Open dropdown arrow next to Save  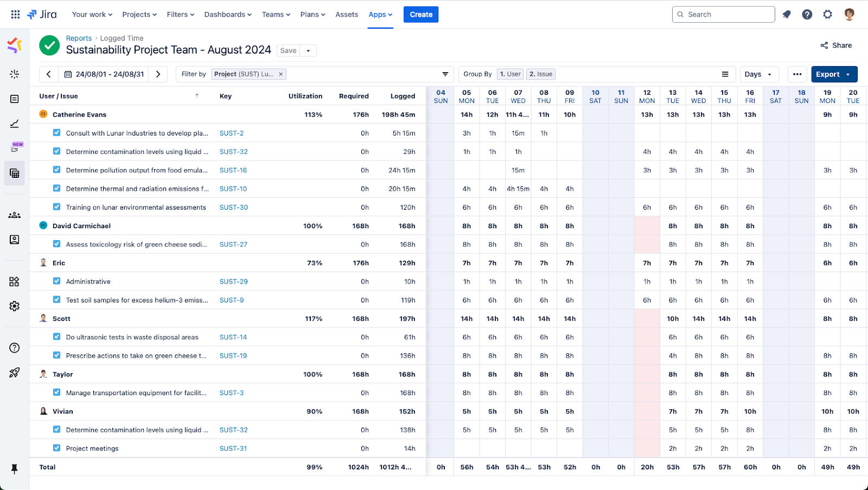coord(308,51)
